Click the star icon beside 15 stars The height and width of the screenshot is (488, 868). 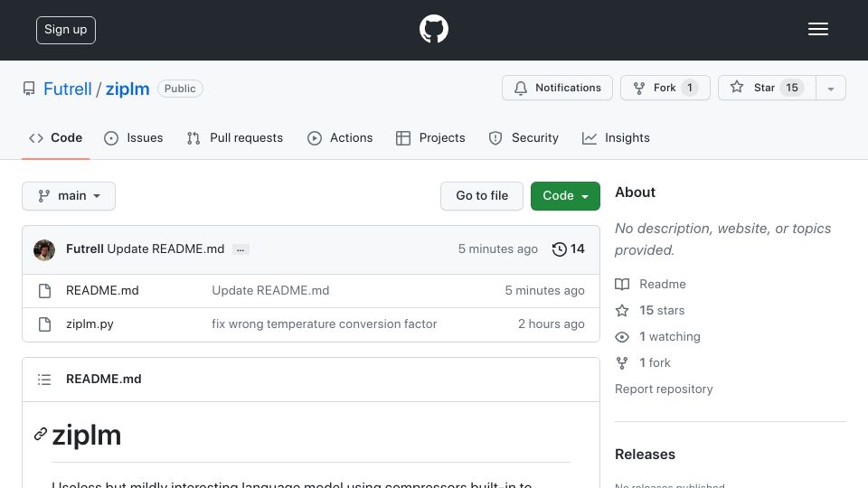tap(622, 310)
